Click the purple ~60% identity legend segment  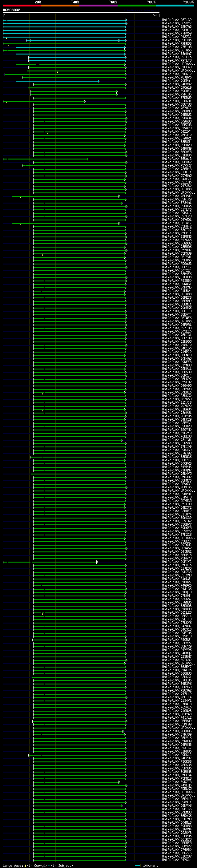coord(98,6)
